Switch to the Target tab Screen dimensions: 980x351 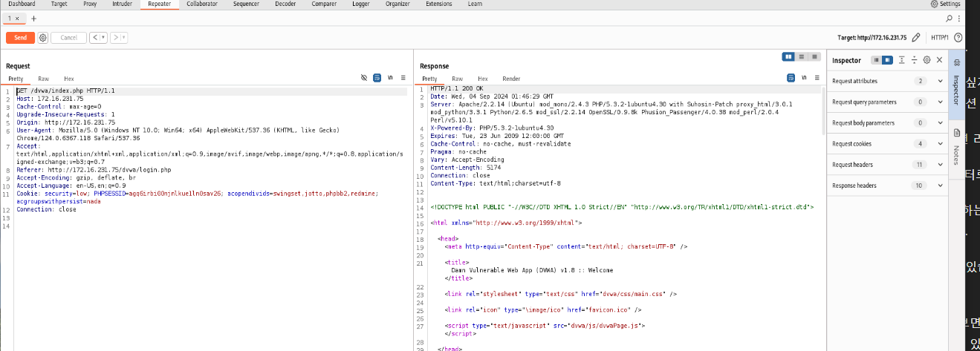[x=59, y=4]
